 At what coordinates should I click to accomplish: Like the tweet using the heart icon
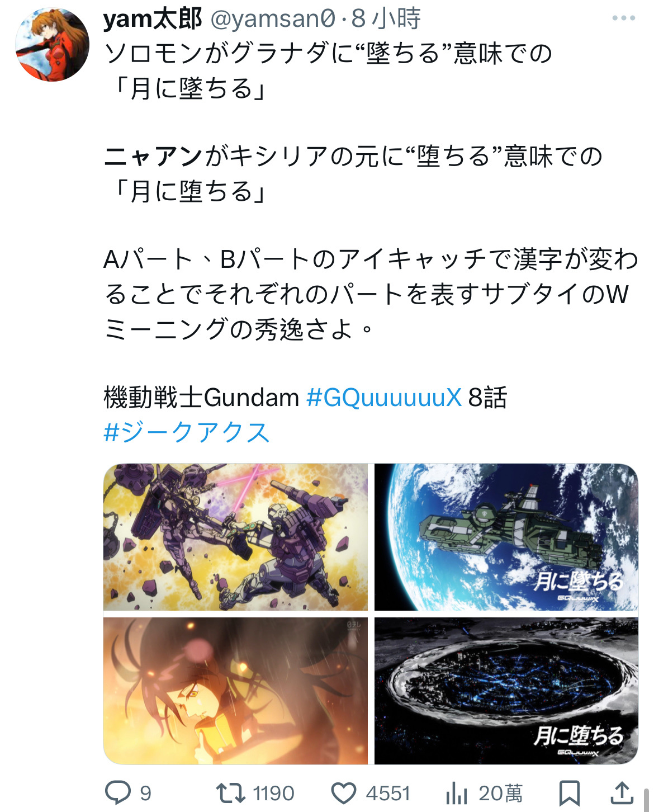tap(344, 794)
